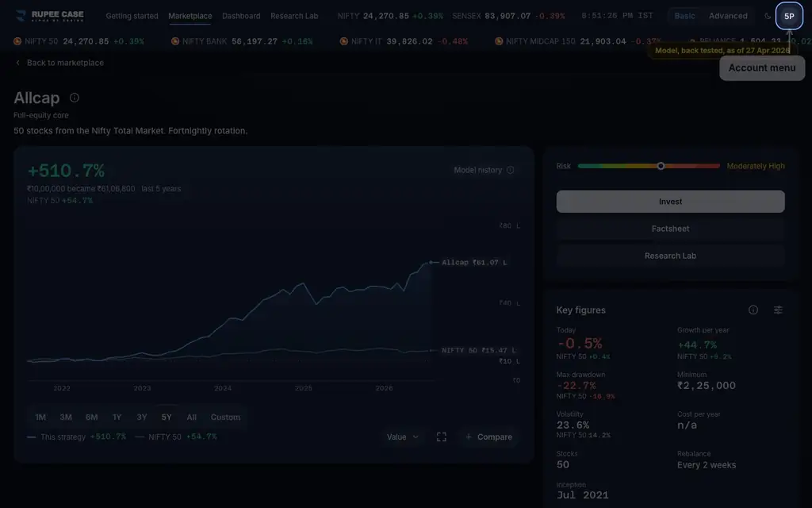Select the 6M time range

92,418
